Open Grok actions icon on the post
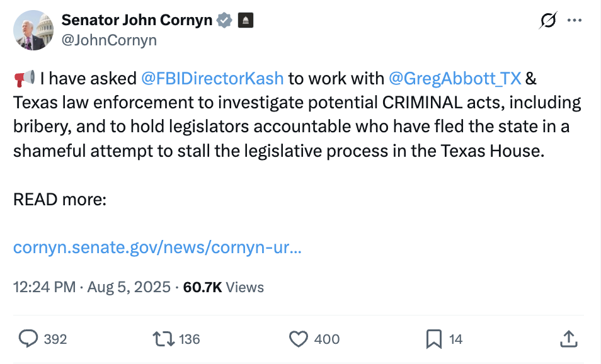 (549, 21)
